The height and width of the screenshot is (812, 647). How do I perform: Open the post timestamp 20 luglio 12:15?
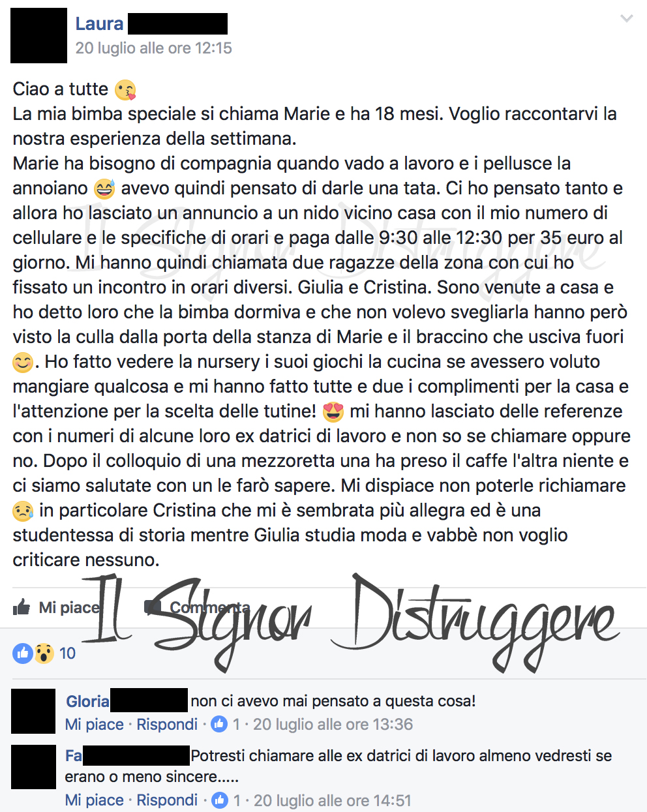tap(153, 48)
